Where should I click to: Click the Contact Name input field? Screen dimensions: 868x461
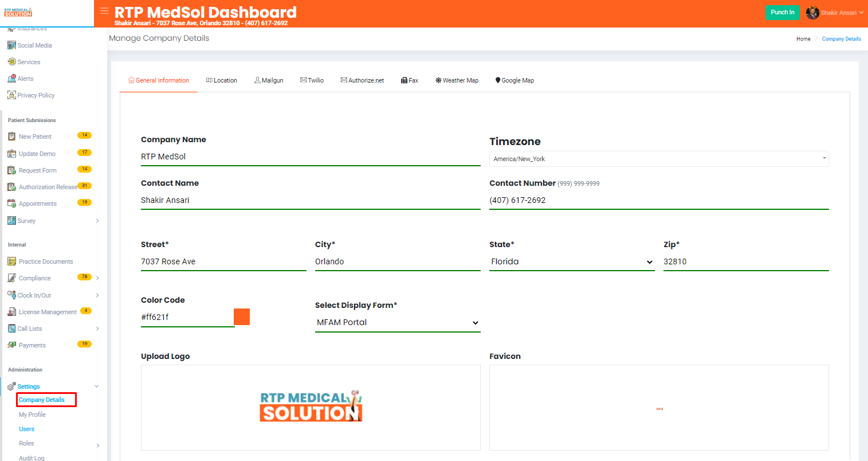[x=311, y=201]
